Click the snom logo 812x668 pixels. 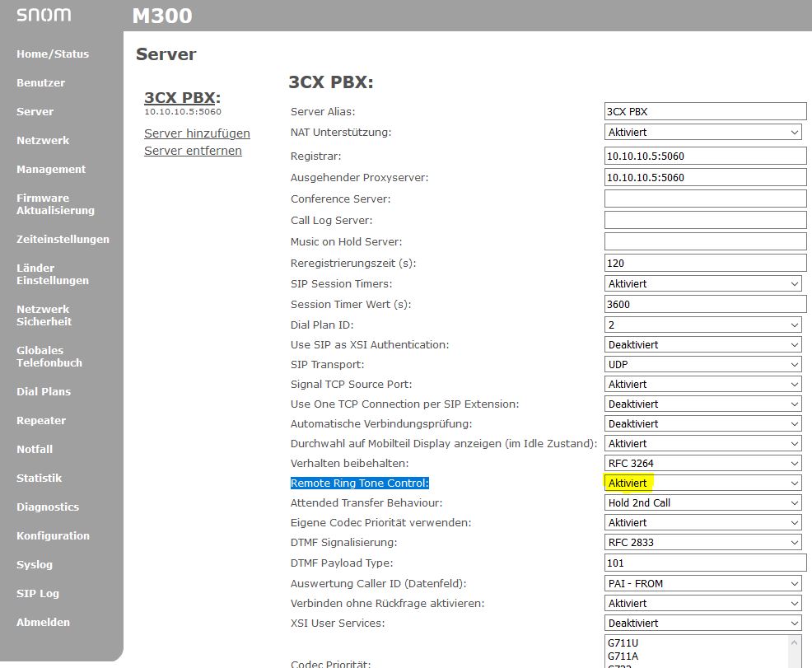(43, 15)
